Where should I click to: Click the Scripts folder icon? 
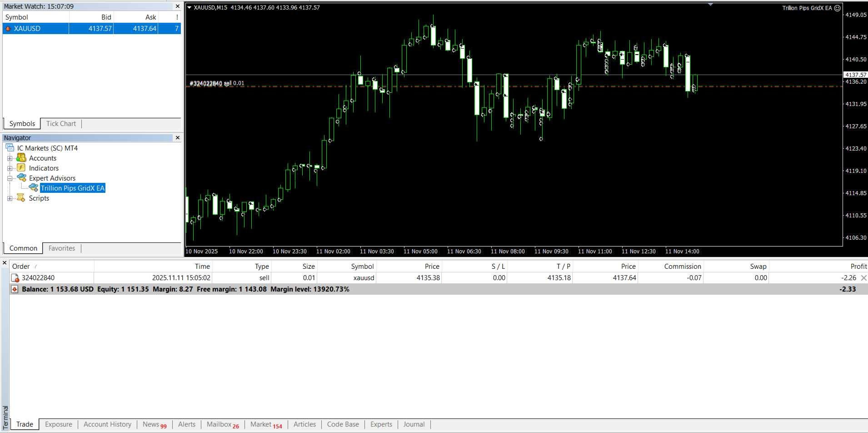[x=21, y=198]
